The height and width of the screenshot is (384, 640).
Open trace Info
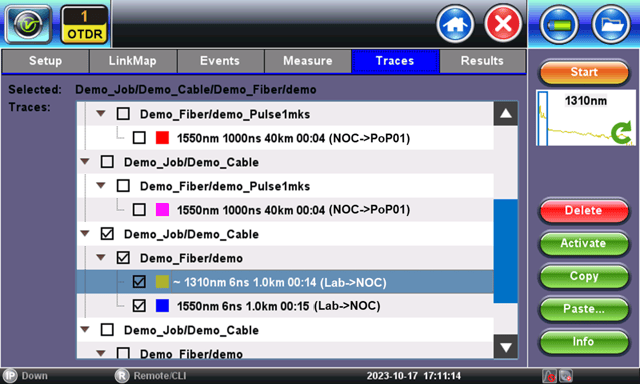pos(584,342)
